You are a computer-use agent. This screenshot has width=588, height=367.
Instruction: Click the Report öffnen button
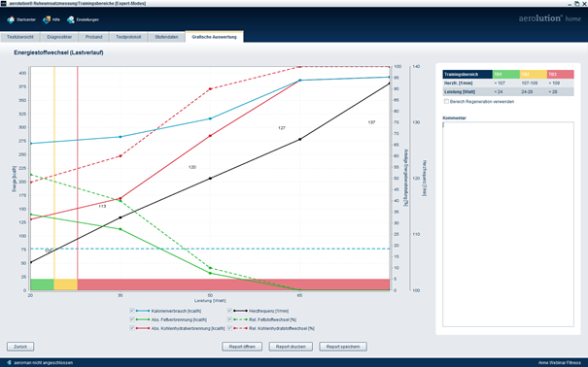[x=242, y=347]
